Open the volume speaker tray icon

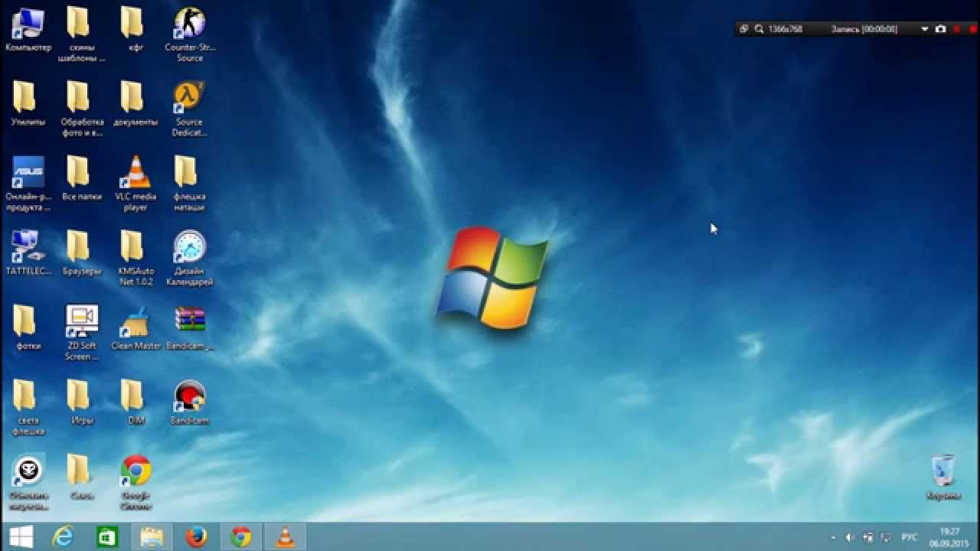[849, 538]
